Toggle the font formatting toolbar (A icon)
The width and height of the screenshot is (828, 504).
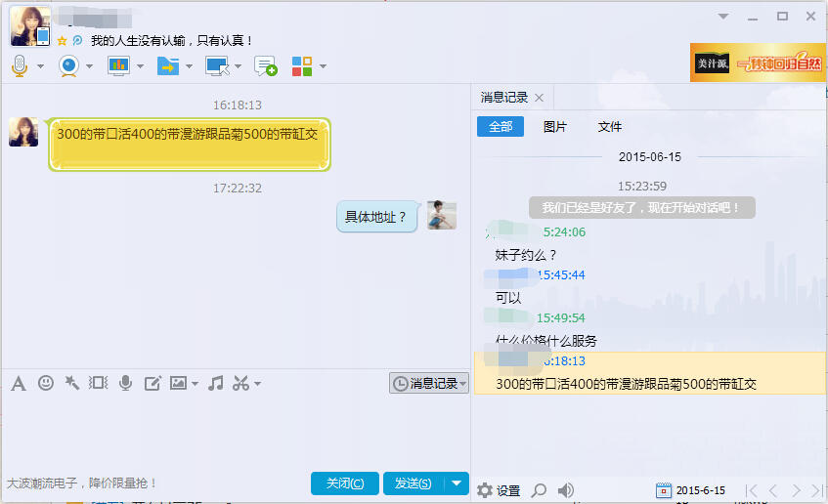(18, 383)
